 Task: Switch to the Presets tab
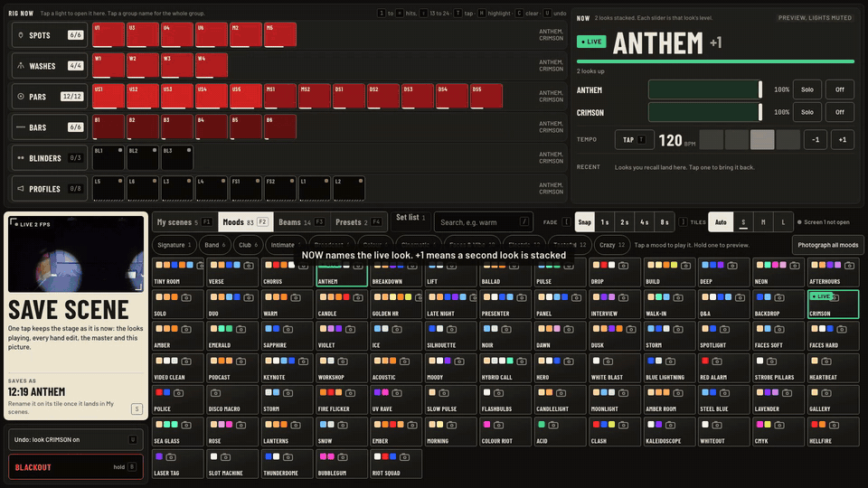358,222
